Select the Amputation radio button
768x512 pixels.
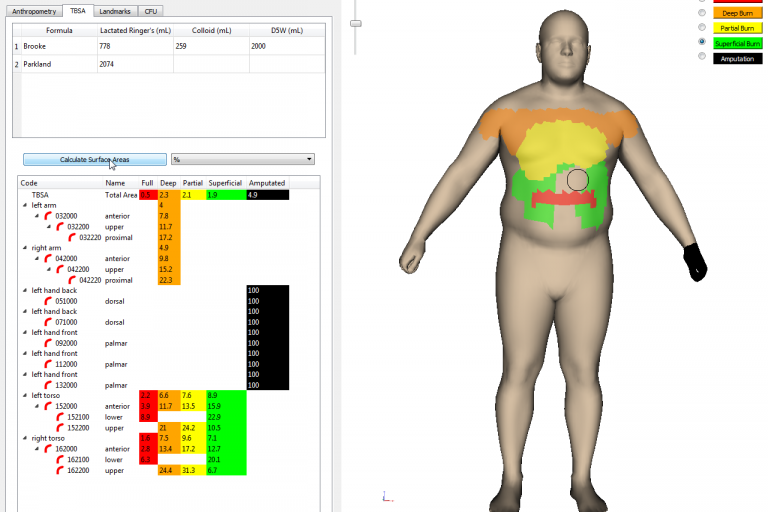702,59
